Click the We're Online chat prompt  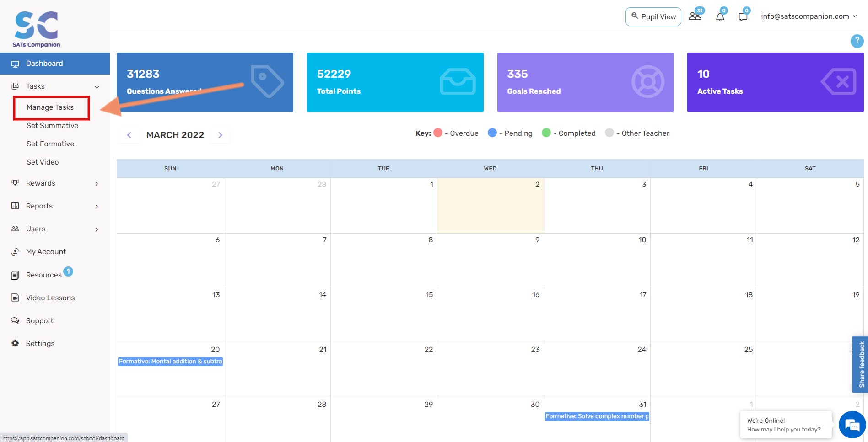pyautogui.click(x=786, y=425)
